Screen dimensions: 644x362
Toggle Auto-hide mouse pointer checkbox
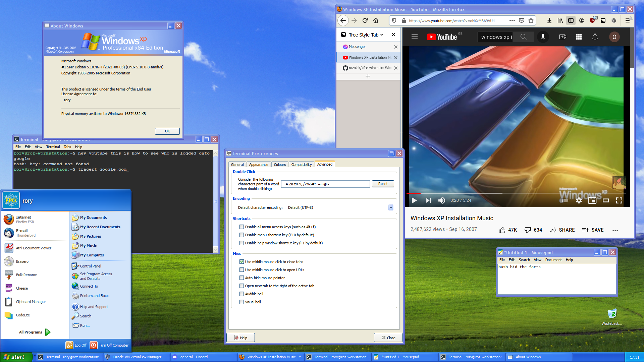tap(243, 278)
